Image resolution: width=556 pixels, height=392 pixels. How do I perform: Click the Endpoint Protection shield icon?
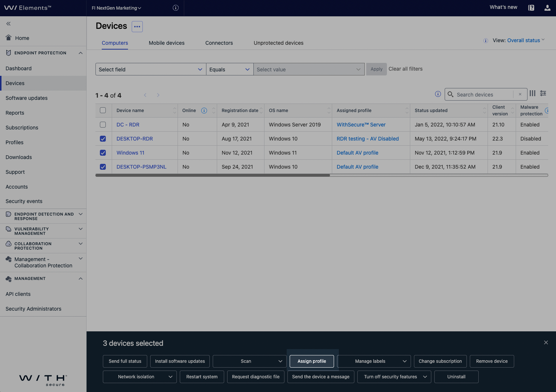point(8,53)
